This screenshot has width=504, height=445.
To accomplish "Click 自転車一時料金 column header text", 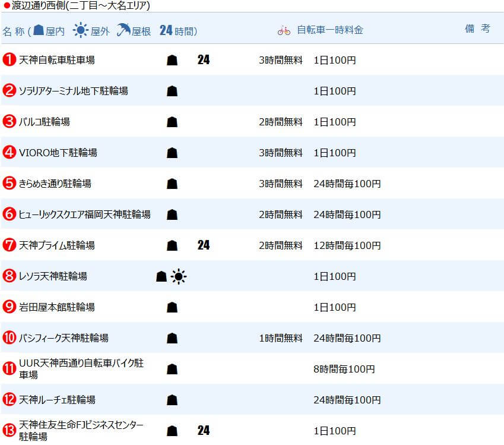I will coord(330,30).
